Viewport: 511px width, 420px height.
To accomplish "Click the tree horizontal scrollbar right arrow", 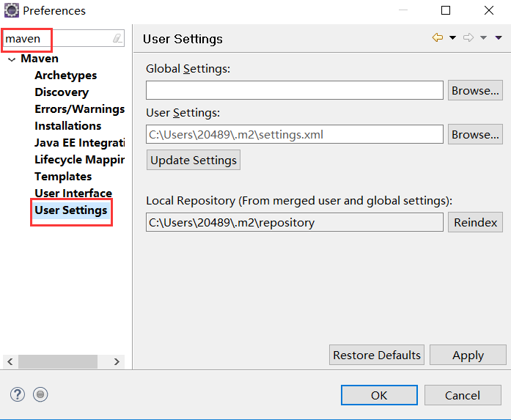I will (x=117, y=361).
